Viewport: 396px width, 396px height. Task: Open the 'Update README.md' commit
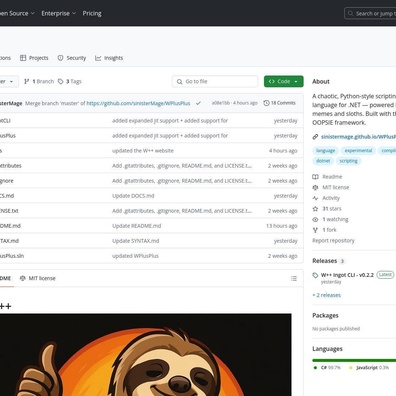[136, 226]
